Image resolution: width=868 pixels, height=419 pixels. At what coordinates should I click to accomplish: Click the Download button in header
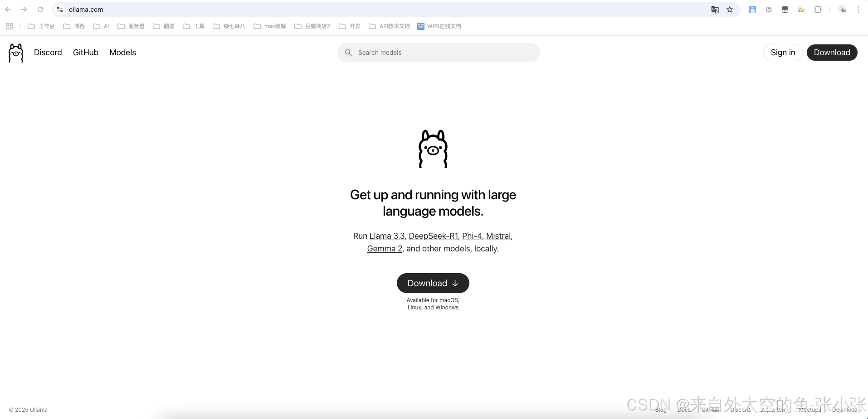coord(832,53)
